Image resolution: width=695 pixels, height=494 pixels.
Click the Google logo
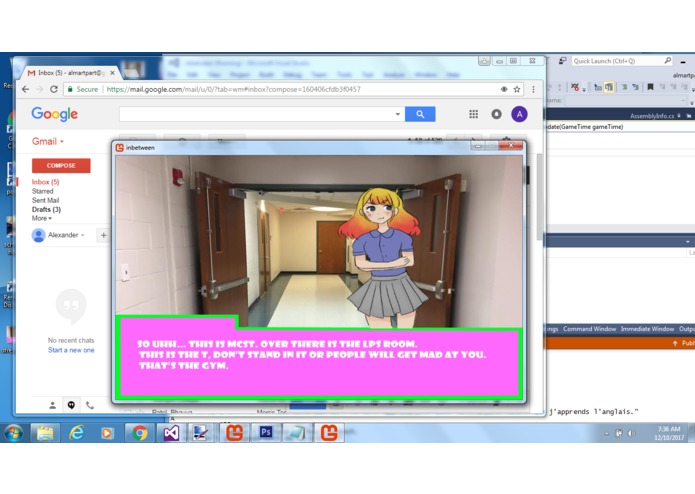(x=55, y=114)
